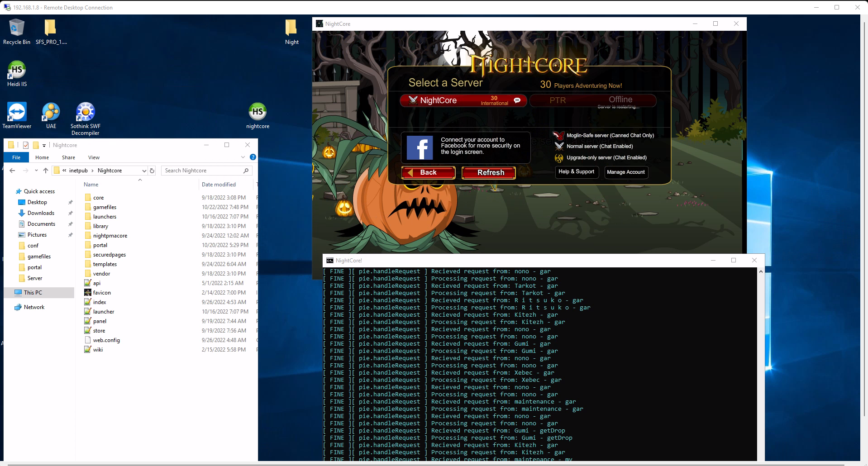Open the File tab in Explorer
This screenshot has height=466, width=868.
16,157
